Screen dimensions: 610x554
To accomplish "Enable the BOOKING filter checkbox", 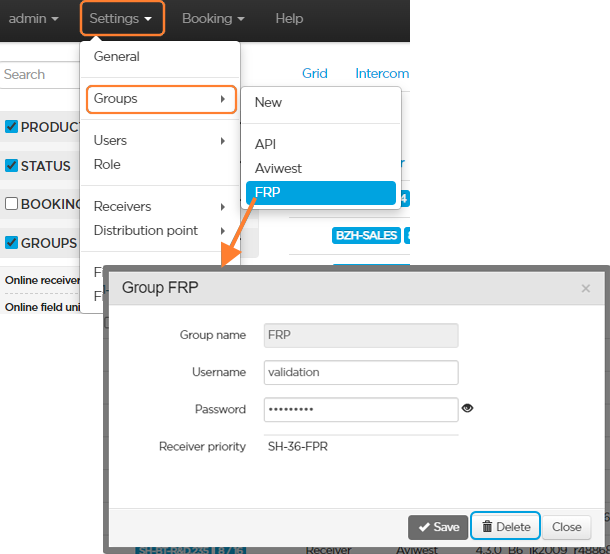I will 12,204.
